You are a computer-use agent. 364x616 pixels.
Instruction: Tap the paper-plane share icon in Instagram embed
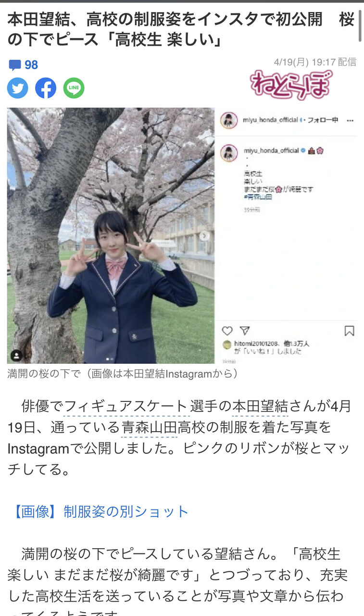[x=245, y=331]
